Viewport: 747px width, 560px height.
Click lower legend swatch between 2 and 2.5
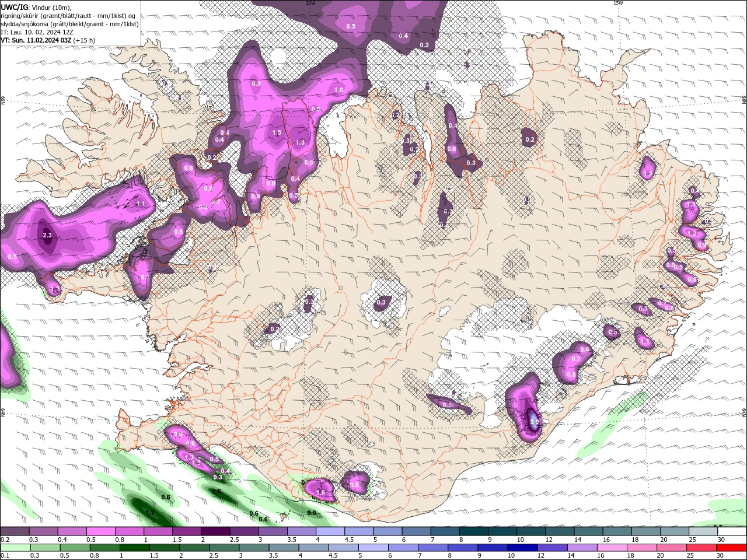click(x=194, y=548)
